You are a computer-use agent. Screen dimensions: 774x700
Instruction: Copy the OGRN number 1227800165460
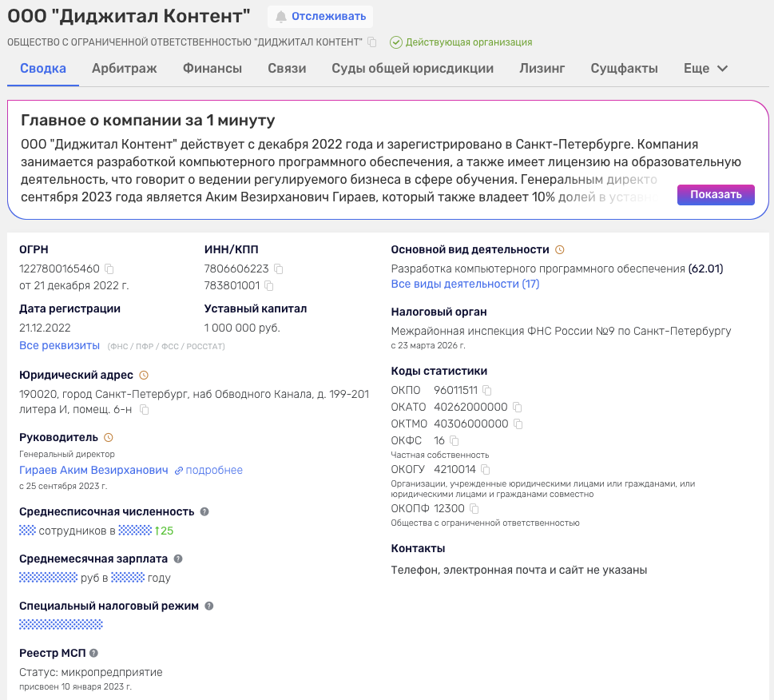(x=109, y=268)
